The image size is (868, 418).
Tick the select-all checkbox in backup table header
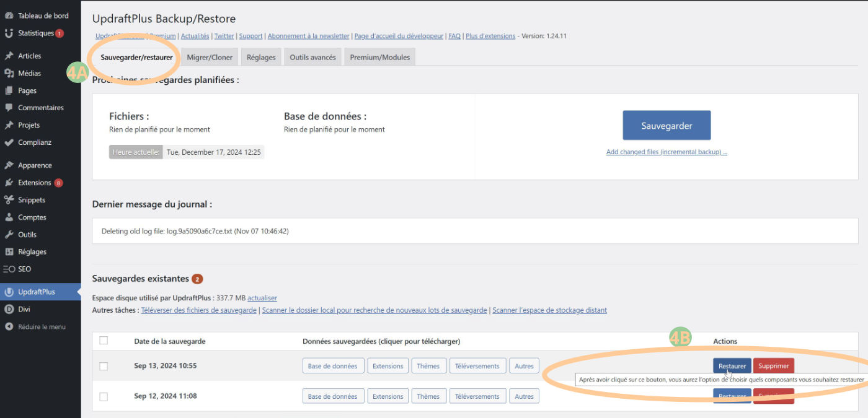click(104, 341)
